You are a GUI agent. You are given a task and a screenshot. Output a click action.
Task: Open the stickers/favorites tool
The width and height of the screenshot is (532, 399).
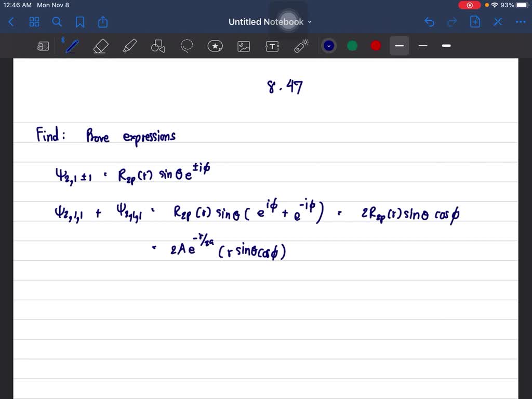tap(215, 46)
